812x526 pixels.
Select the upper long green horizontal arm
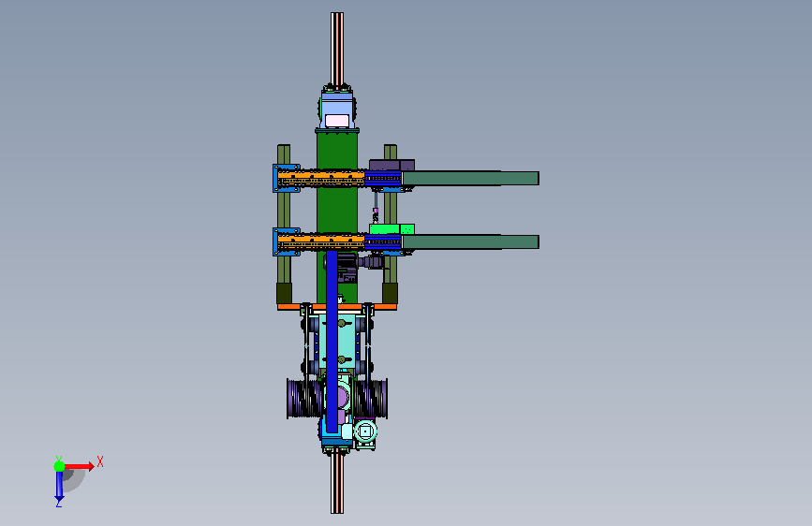click(x=470, y=178)
